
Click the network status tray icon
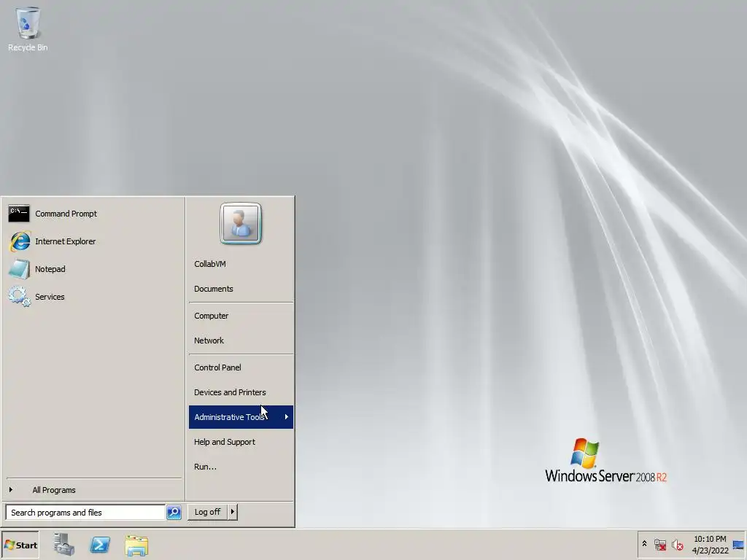pos(660,545)
